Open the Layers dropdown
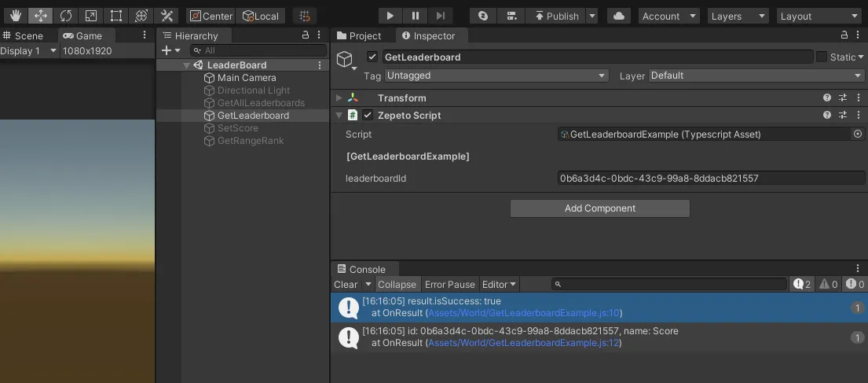 pos(738,16)
